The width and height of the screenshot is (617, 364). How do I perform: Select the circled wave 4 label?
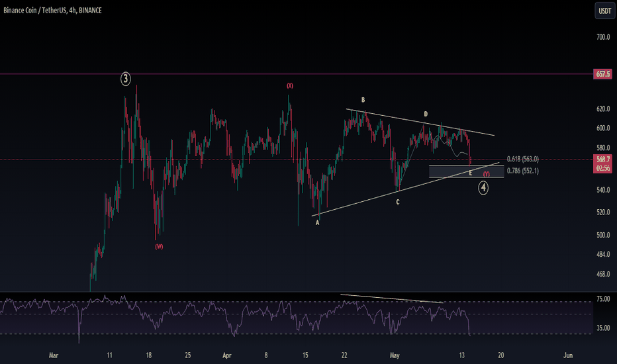point(483,187)
